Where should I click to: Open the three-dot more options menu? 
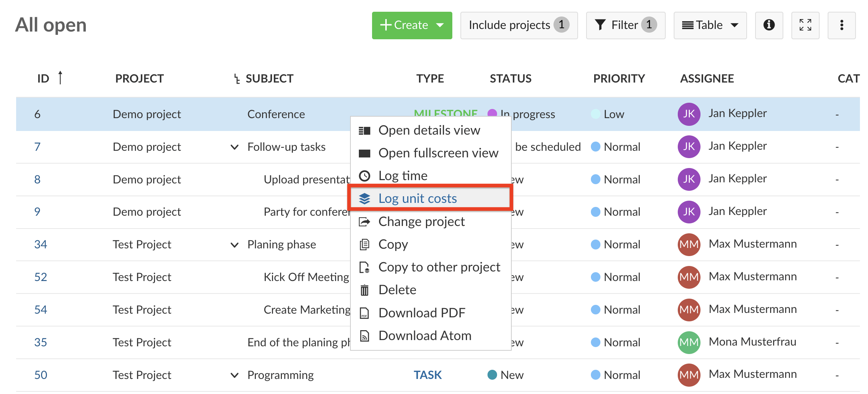tap(841, 25)
